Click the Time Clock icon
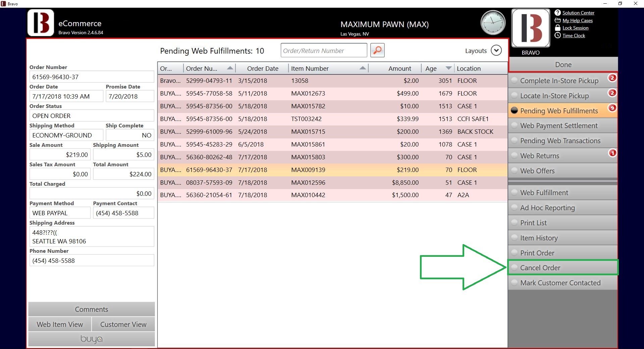Viewport: 644px width, 349px height. tap(557, 36)
